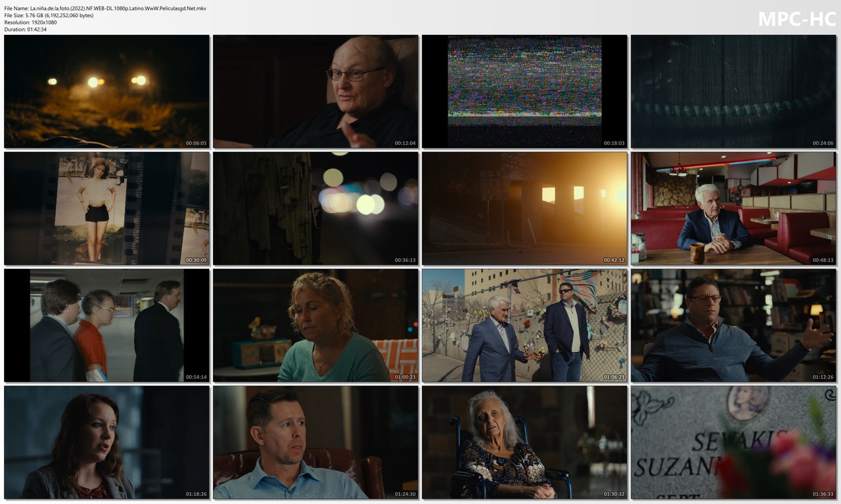Click the bokeh lights frame at 00:36:13
Viewport: 841px width, 504px height.
click(315, 208)
